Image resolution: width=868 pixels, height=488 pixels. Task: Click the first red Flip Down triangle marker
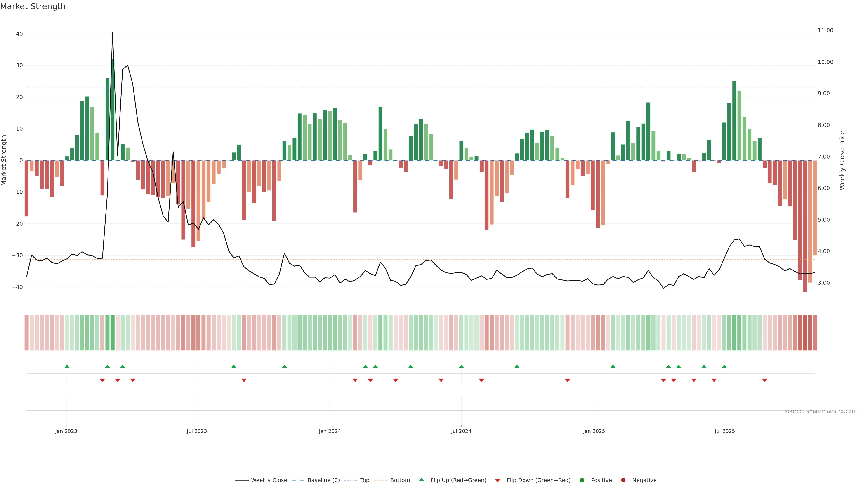coord(102,380)
